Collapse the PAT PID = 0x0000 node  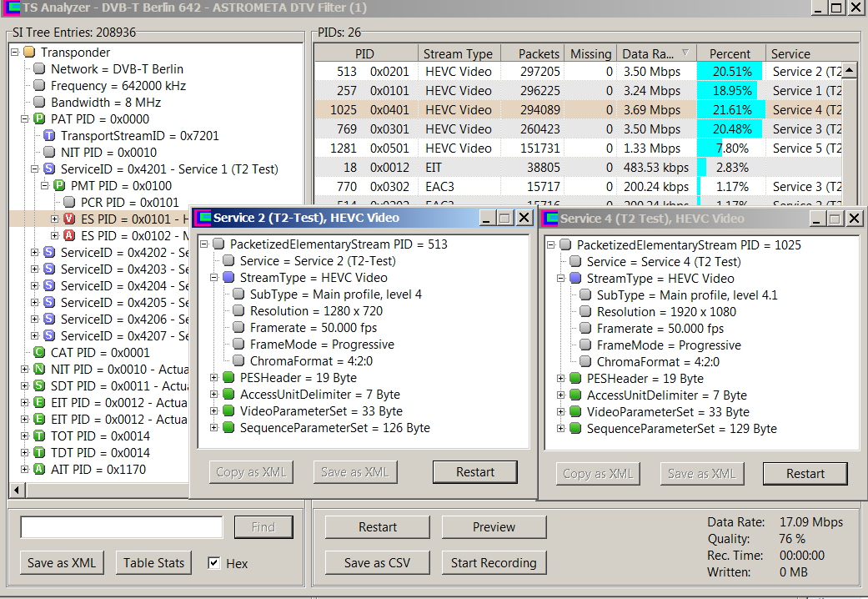tap(24, 119)
